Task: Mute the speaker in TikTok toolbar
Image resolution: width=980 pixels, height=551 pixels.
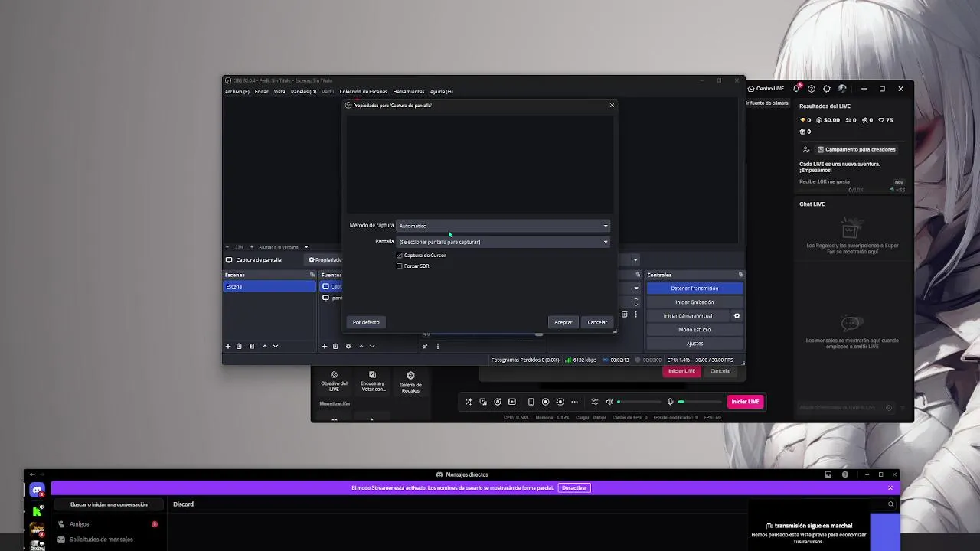Action: click(609, 402)
